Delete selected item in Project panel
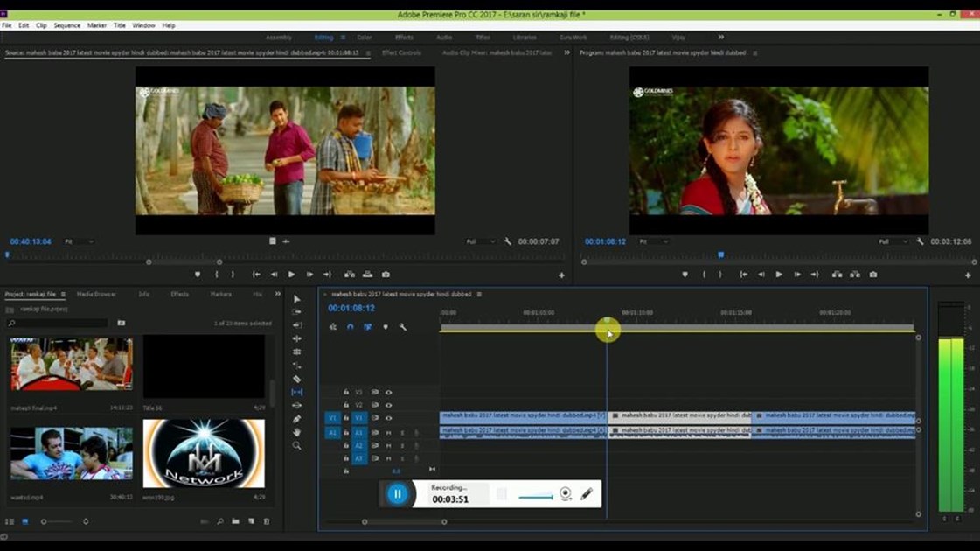Image resolution: width=980 pixels, height=551 pixels. click(267, 521)
